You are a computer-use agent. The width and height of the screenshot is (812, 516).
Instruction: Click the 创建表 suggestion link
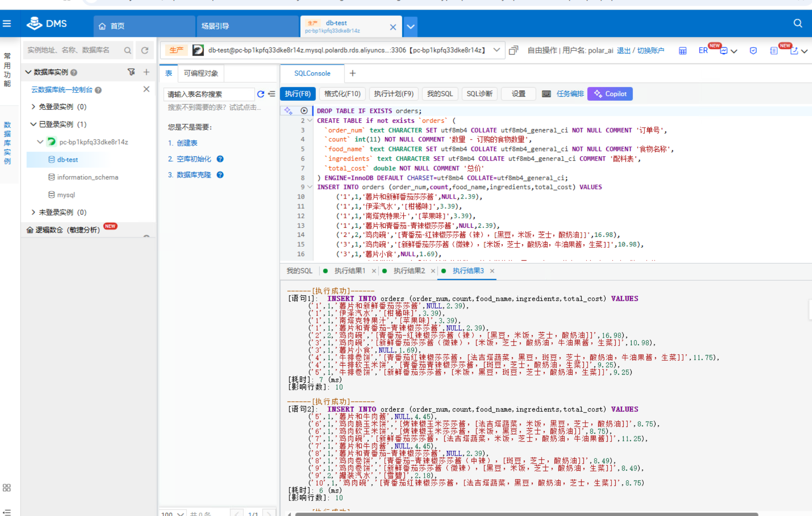[x=187, y=143]
